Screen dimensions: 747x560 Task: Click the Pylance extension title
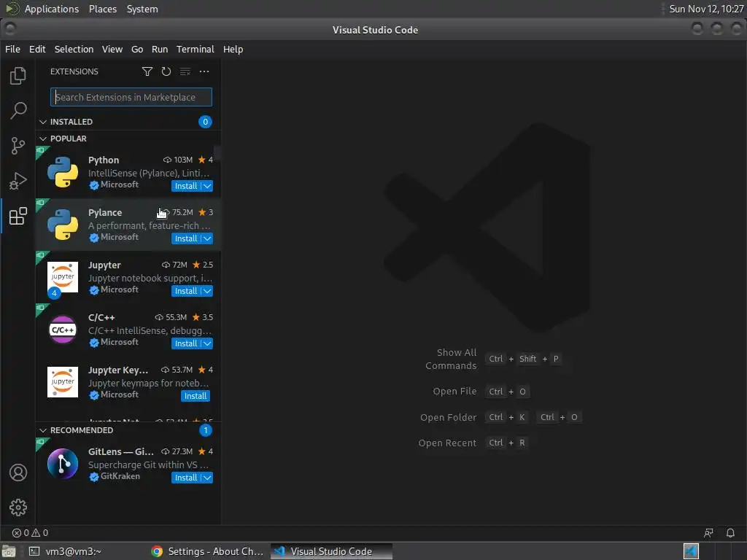[105, 212]
